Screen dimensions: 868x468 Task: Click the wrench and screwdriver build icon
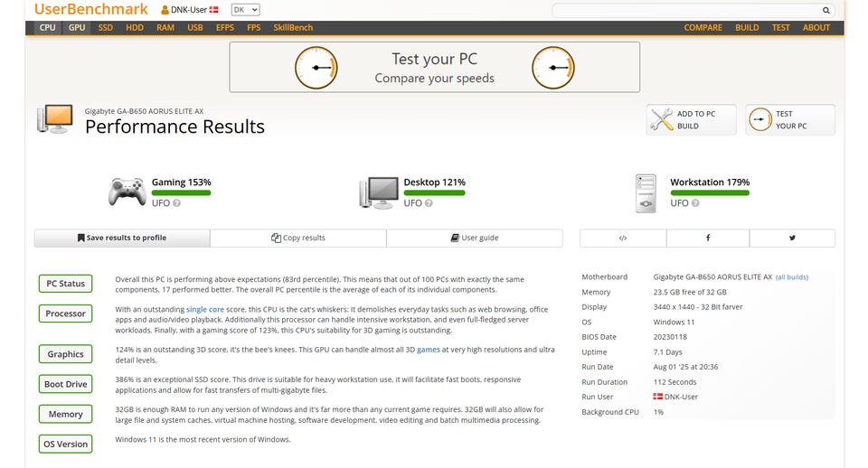(662, 119)
